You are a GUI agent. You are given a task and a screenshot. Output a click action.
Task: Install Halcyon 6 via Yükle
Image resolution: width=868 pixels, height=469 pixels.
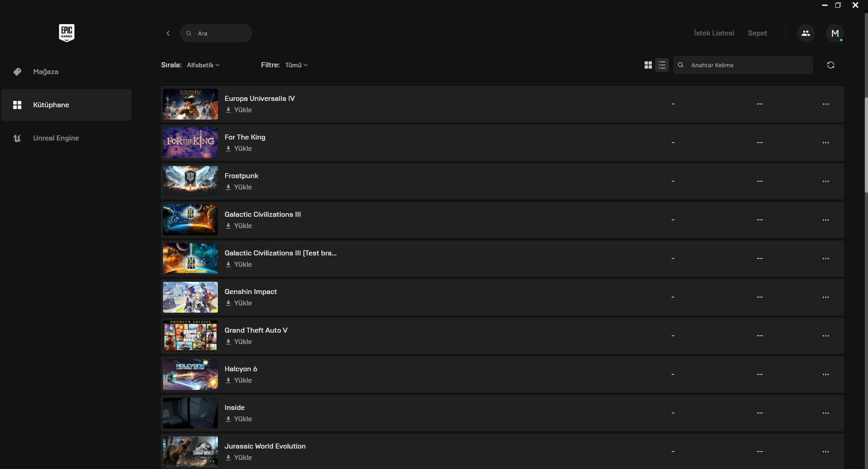239,380
